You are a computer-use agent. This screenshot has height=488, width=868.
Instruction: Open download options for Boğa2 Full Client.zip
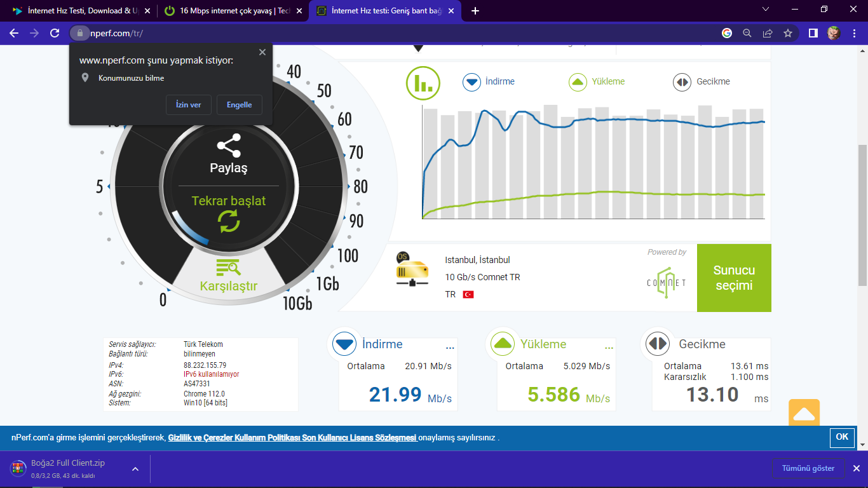[135, 469]
